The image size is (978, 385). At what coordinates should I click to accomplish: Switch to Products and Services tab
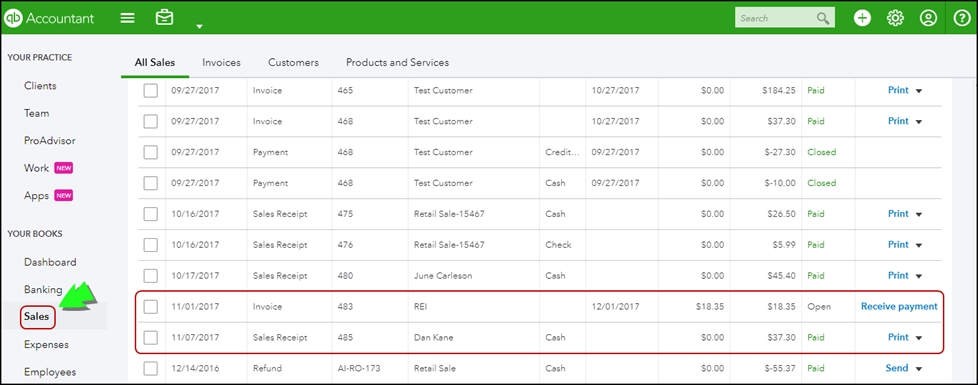click(397, 62)
